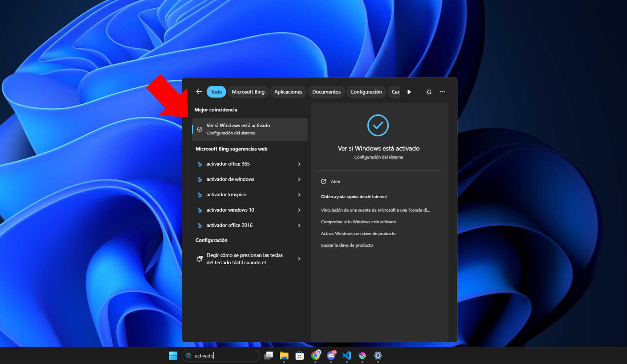Open Discord from the taskbar

coord(331,356)
